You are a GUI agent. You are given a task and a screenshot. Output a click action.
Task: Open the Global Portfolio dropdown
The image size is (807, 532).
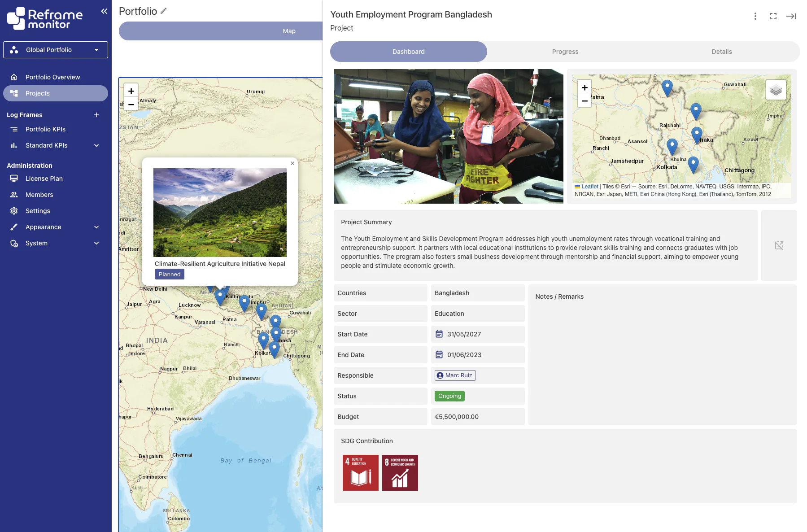[56, 50]
